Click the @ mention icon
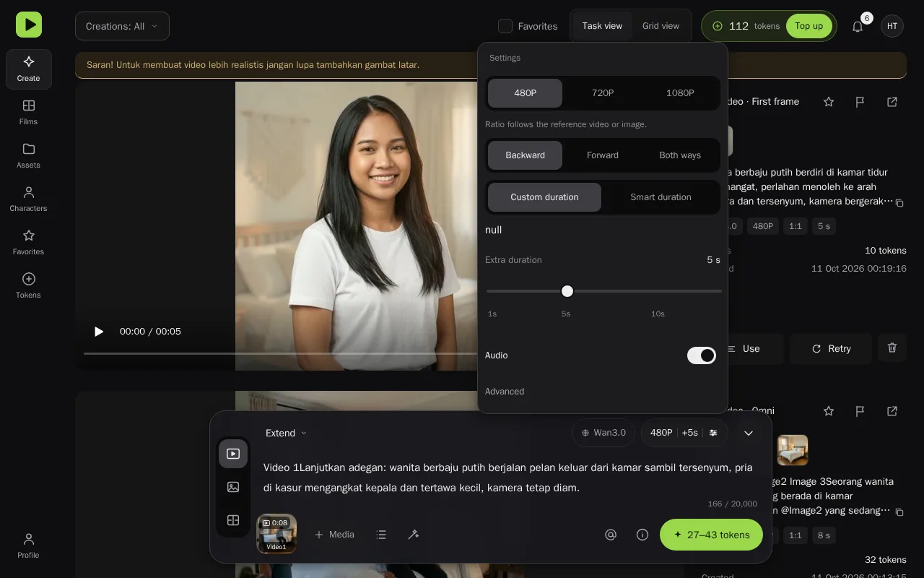This screenshot has width=924, height=578. click(611, 535)
